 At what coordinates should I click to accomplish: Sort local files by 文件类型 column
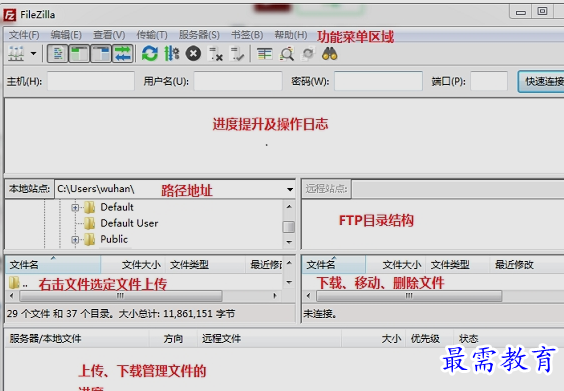point(206,265)
